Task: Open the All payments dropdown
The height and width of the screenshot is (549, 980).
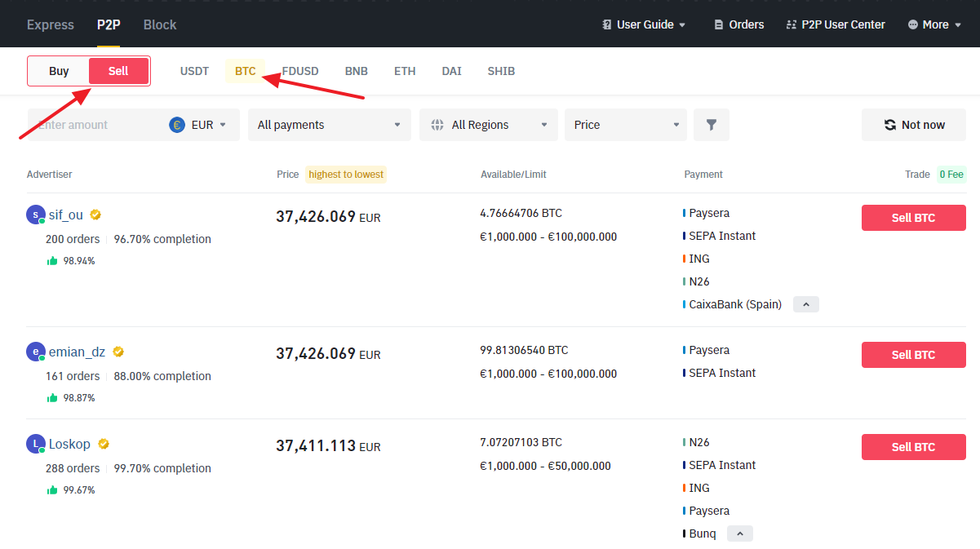Action: [329, 124]
